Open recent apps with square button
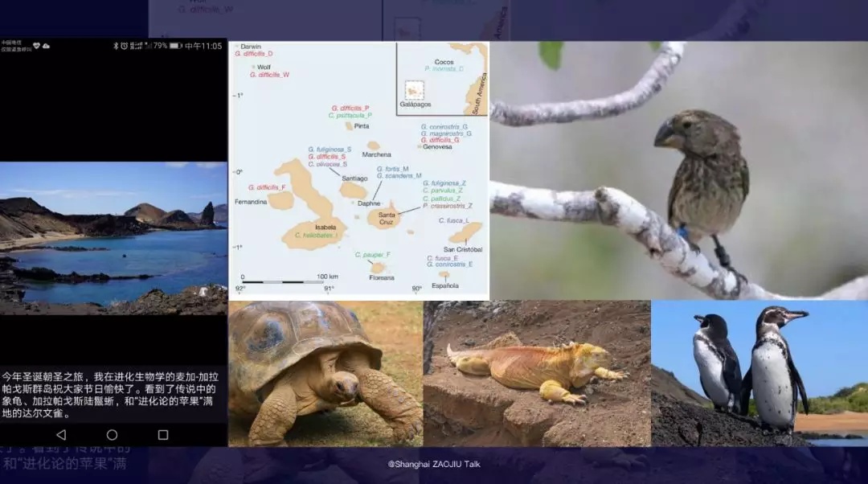The image size is (868, 484). pyautogui.click(x=163, y=435)
